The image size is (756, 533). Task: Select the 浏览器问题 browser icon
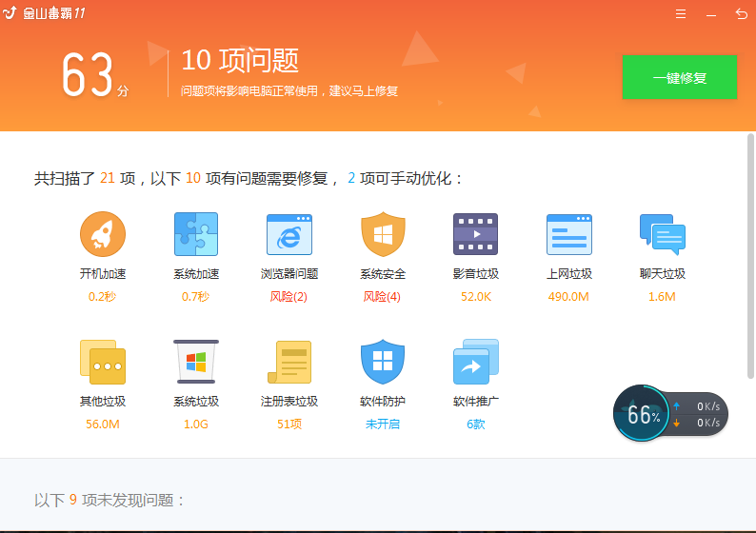(x=289, y=234)
